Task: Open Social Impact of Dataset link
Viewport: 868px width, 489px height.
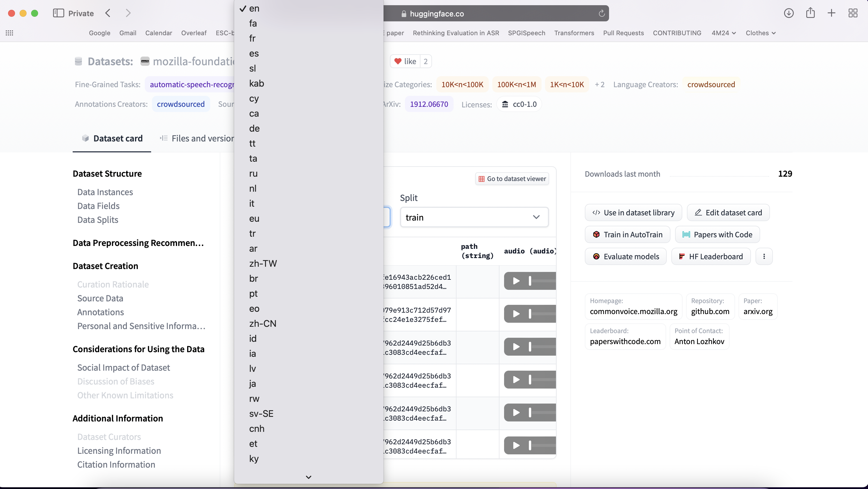Action: coord(124,367)
